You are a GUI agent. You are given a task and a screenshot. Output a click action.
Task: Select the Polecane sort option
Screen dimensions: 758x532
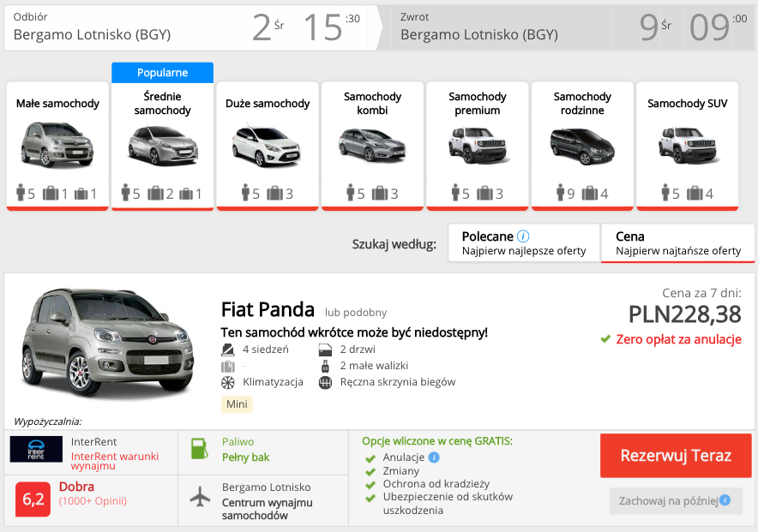[523, 242]
